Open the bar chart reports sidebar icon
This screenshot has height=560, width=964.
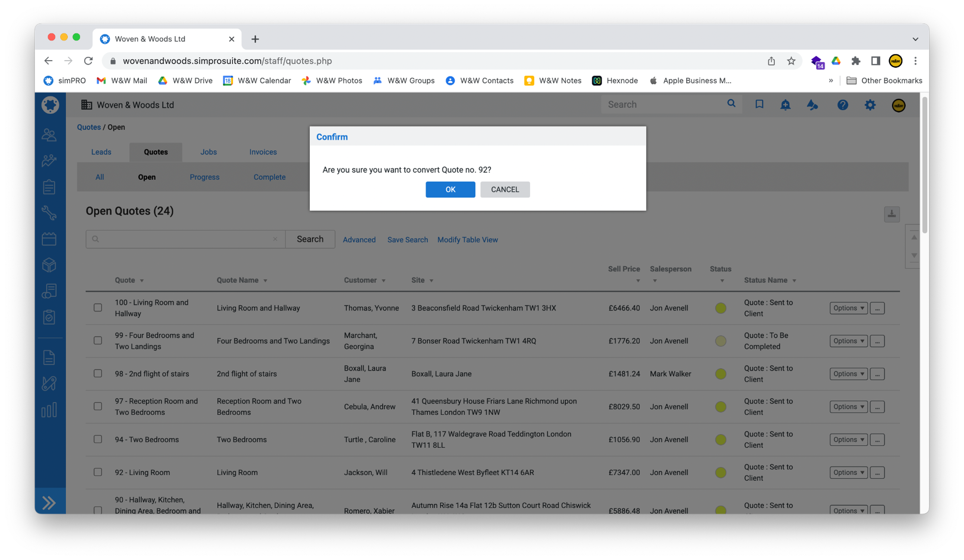click(x=49, y=410)
